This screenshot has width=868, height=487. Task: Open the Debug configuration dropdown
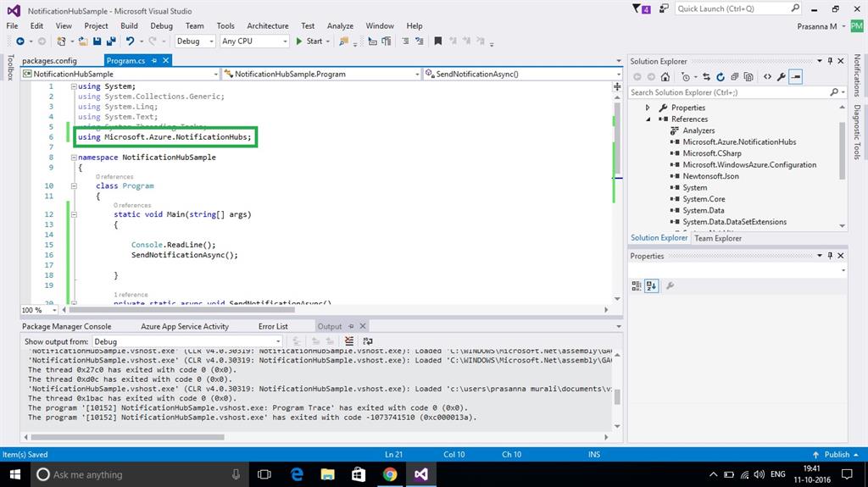(195, 41)
